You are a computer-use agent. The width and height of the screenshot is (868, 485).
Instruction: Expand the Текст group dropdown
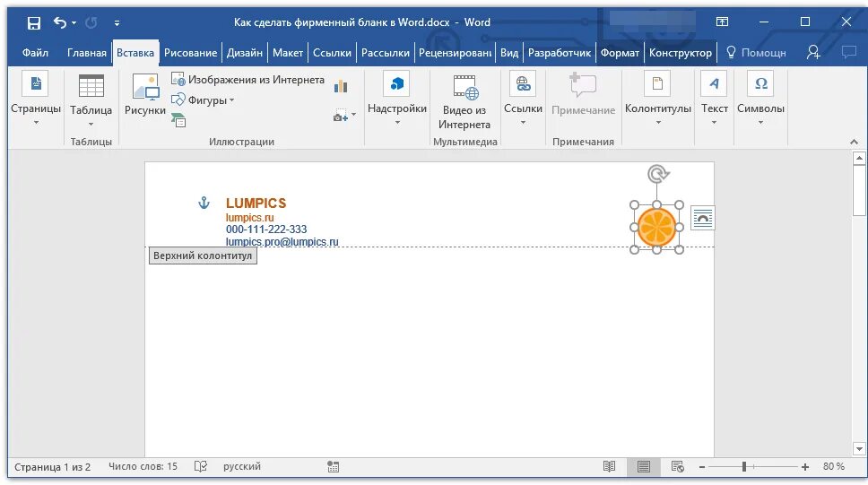714,99
